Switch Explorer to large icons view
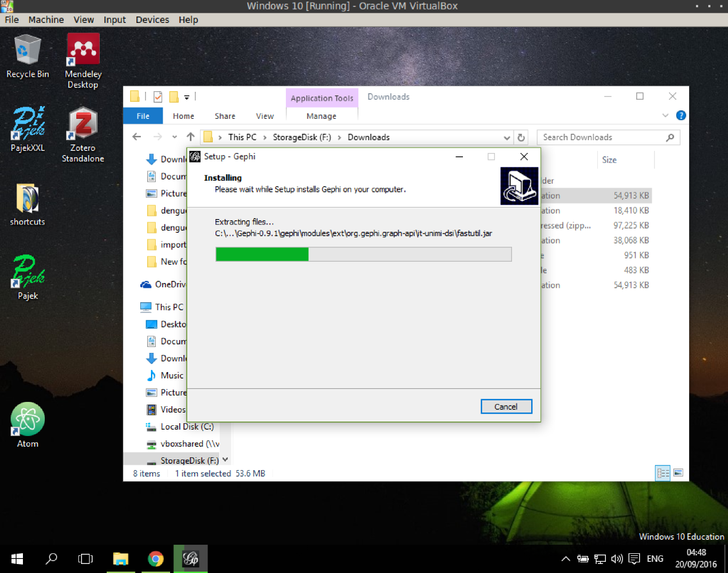Screen dimensions: 728x573 (678, 473)
